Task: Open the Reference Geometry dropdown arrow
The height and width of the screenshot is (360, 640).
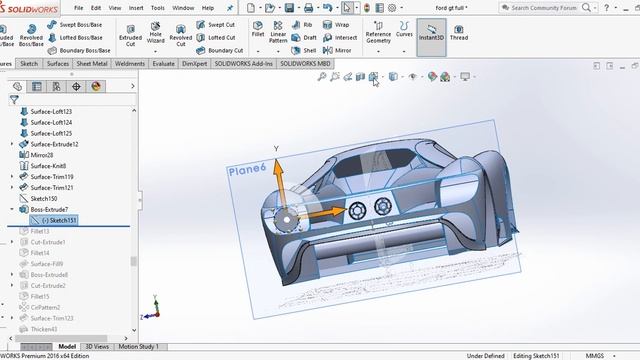Action: (x=378, y=51)
